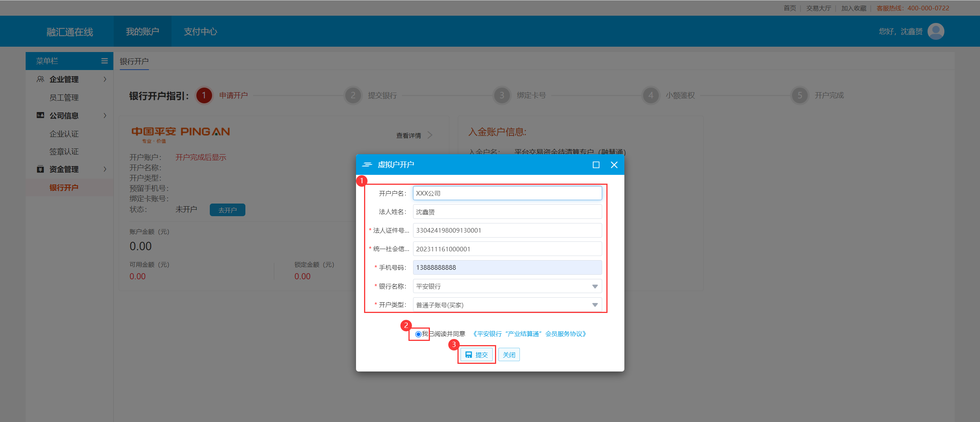
Task: Go to 首页 link
Action: 789,8
